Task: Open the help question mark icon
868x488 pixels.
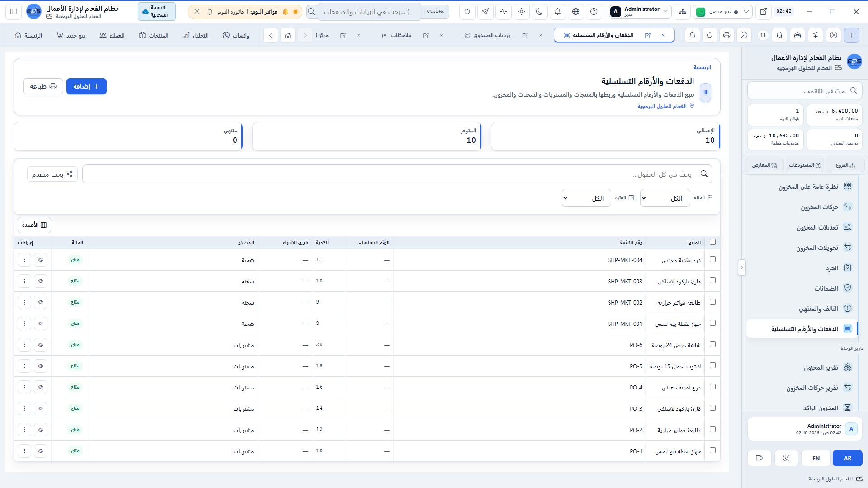Action: pos(594,12)
